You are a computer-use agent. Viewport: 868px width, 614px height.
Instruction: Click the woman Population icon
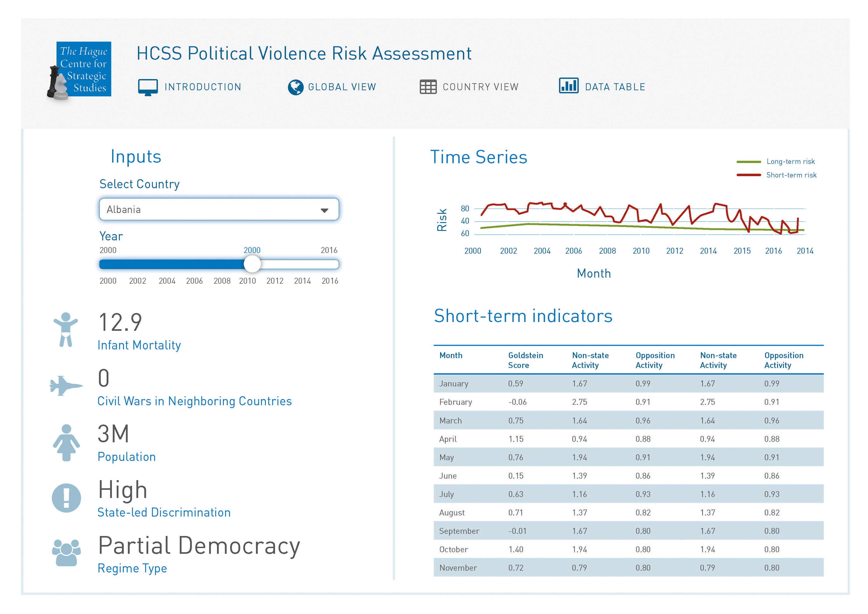(x=66, y=442)
